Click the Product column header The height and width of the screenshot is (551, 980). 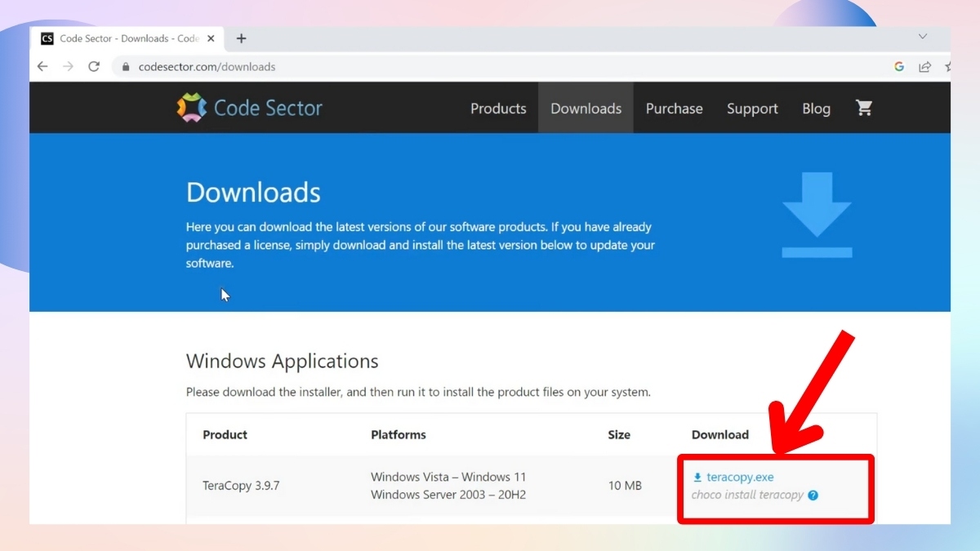pos(225,434)
